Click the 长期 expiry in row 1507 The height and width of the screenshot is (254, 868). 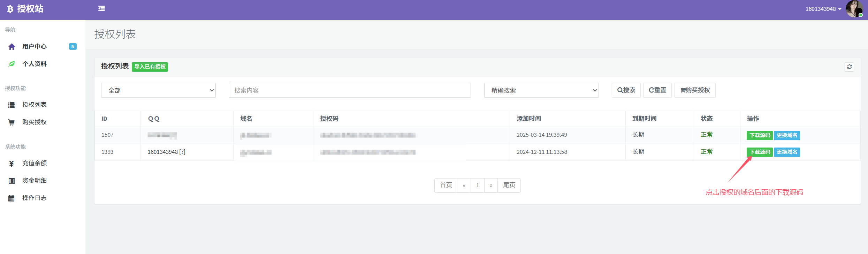[x=638, y=135]
